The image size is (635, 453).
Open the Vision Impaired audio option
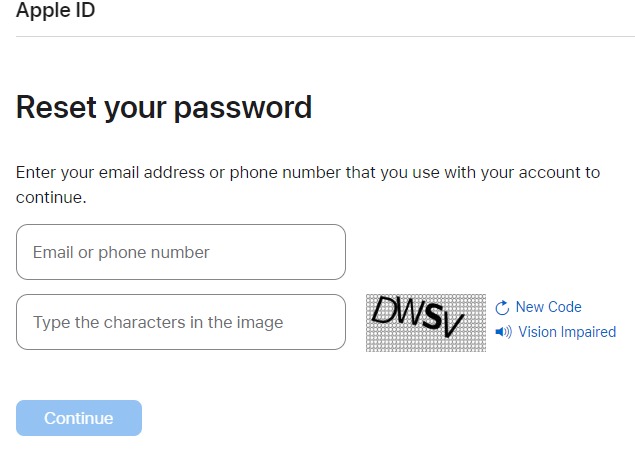[567, 332]
